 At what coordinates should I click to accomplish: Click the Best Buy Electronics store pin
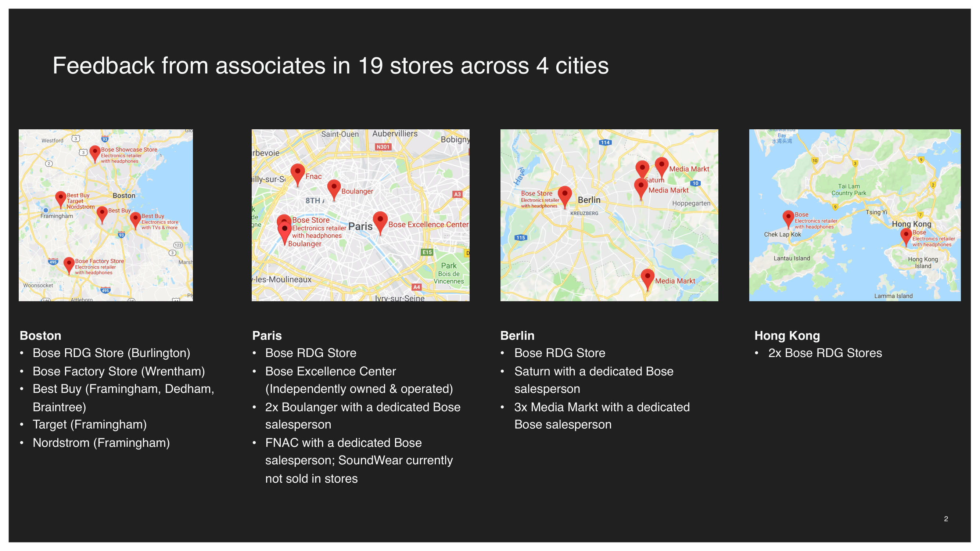(136, 221)
